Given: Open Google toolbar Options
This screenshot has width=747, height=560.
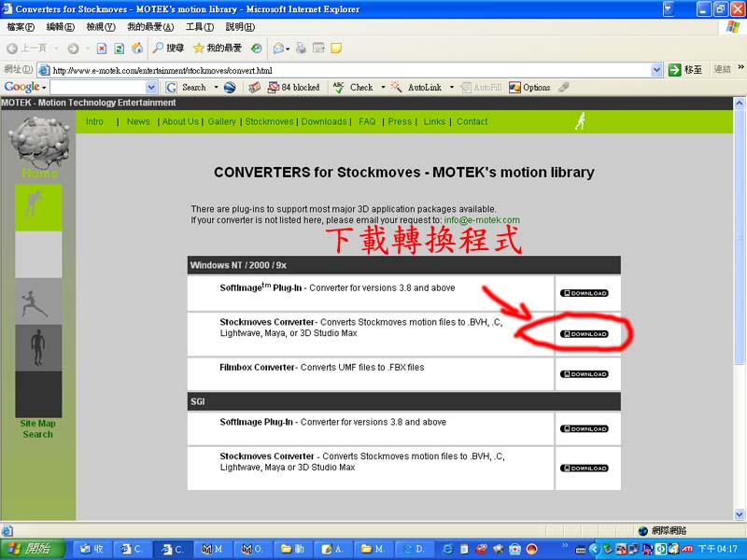Looking at the screenshot, I should (x=529, y=88).
